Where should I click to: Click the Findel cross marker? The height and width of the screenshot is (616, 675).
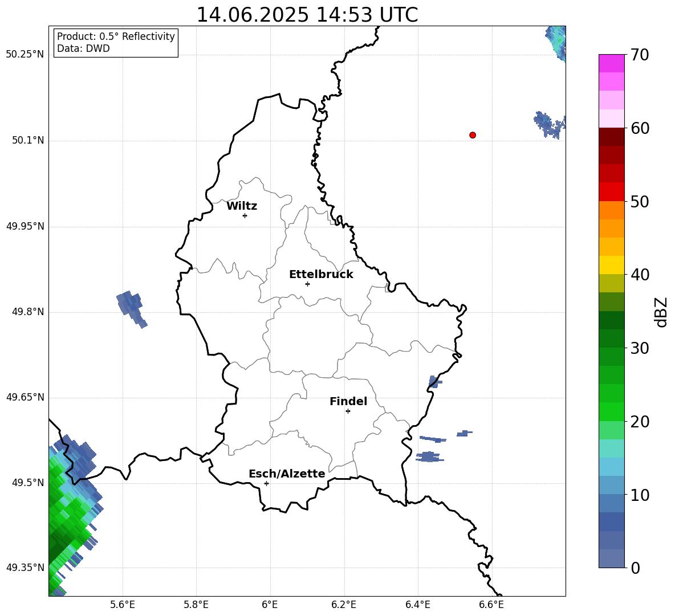pyautogui.click(x=348, y=411)
